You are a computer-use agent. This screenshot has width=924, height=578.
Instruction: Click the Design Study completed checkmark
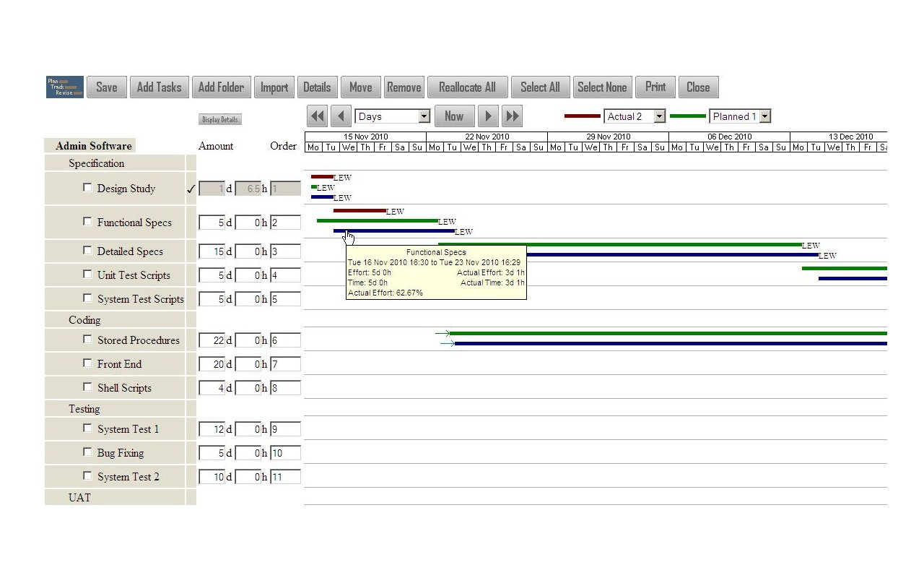coord(191,189)
